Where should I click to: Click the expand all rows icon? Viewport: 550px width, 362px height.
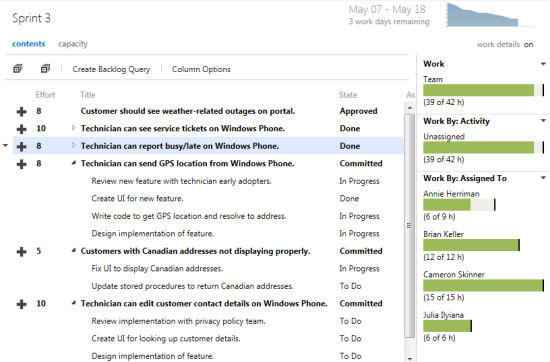(x=18, y=69)
